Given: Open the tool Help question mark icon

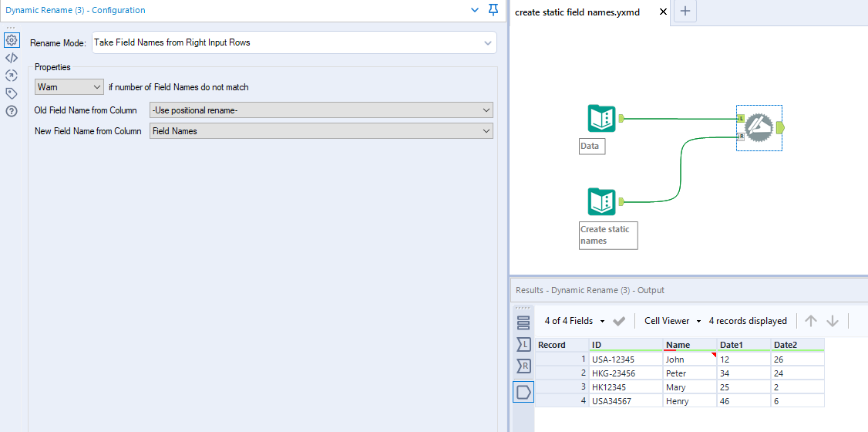Looking at the screenshot, I should click(x=12, y=111).
